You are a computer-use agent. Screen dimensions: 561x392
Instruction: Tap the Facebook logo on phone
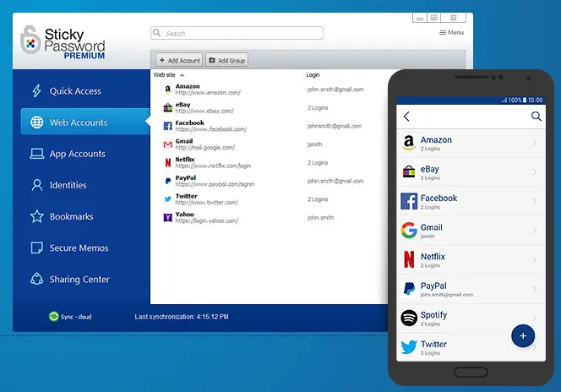coord(409,201)
